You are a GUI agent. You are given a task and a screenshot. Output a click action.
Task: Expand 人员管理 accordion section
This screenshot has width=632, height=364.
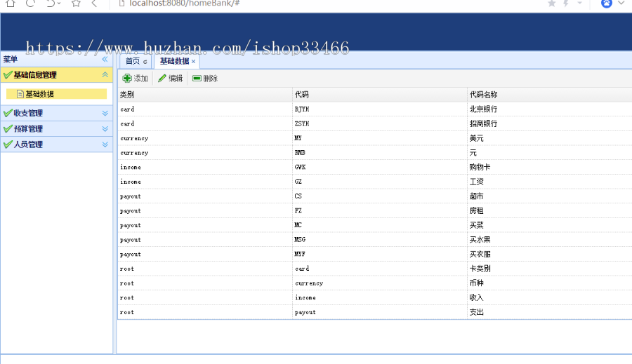pyautogui.click(x=105, y=144)
